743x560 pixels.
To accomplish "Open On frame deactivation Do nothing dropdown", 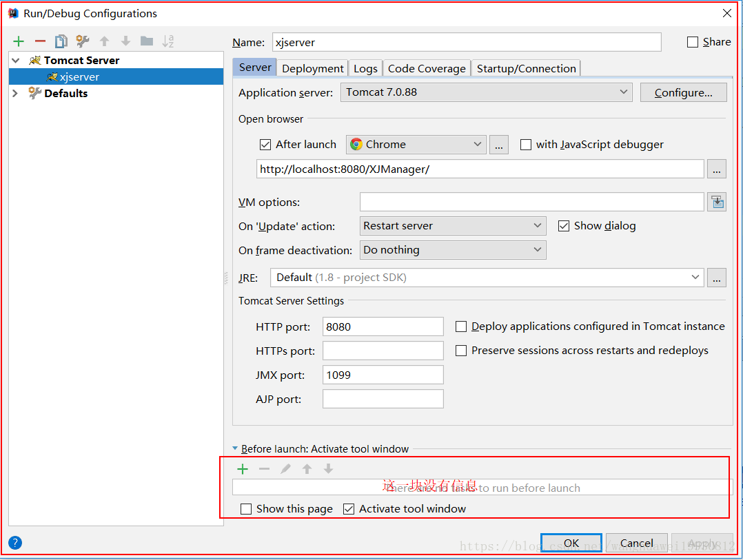I will [x=453, y=250].
